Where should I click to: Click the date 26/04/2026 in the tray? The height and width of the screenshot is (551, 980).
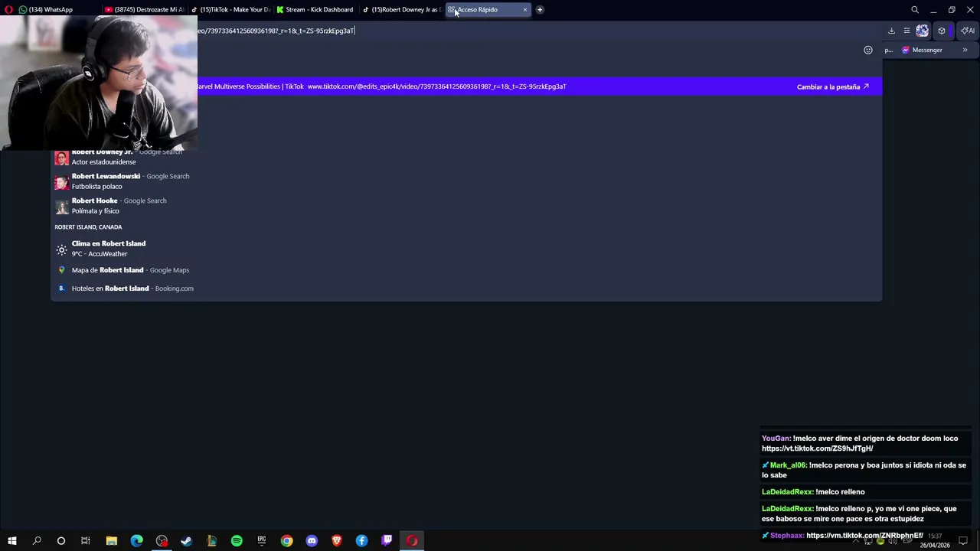[x=935, y=546]
